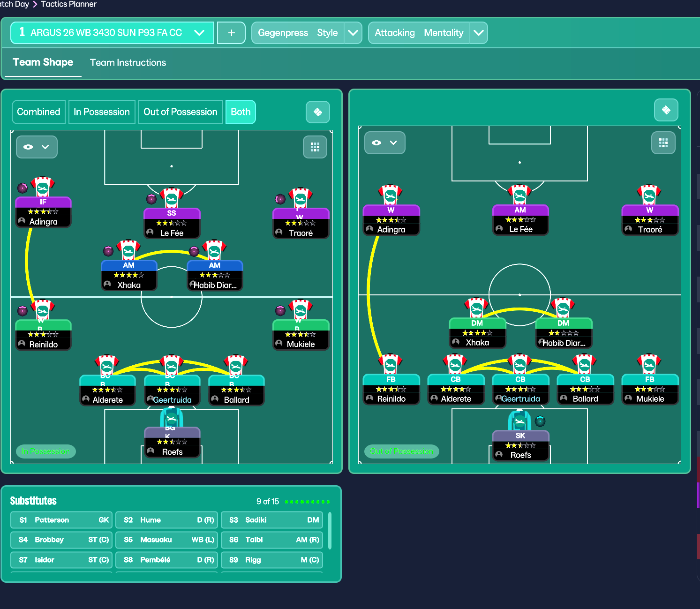Select substitute S4 Brobbey
Image resolution: width=700 pixels, height=609 pixels.
(60, 540)
